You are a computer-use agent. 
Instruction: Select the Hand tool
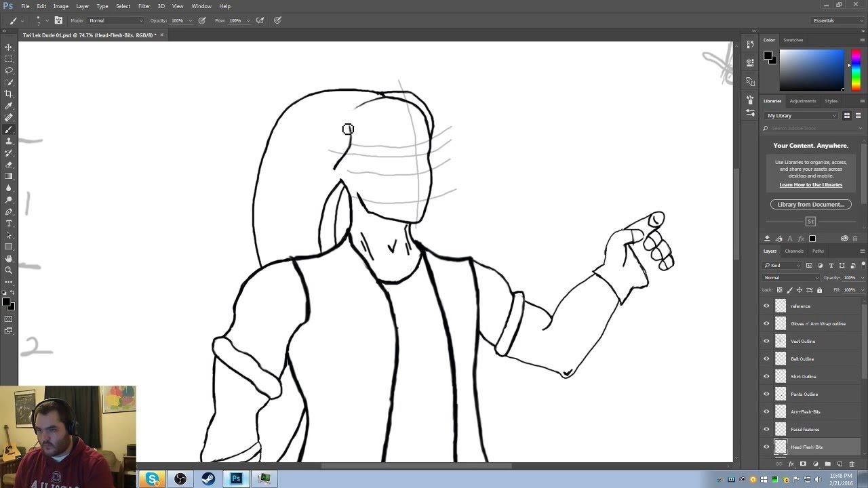9,258
